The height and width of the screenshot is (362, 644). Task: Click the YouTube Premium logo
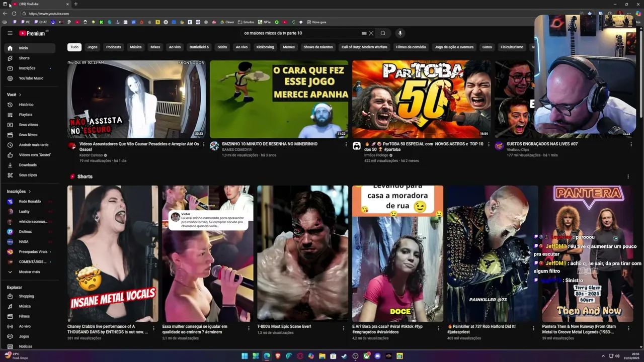(33, 33)
